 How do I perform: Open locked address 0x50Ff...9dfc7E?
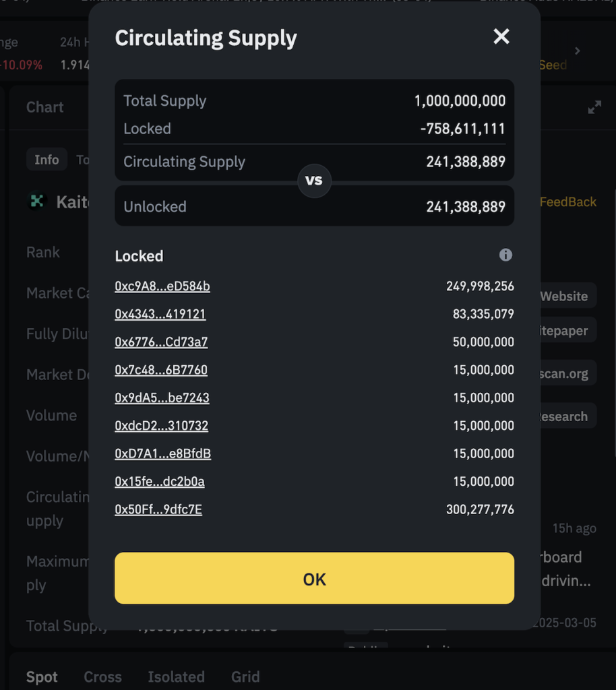[x=158, y=509]
